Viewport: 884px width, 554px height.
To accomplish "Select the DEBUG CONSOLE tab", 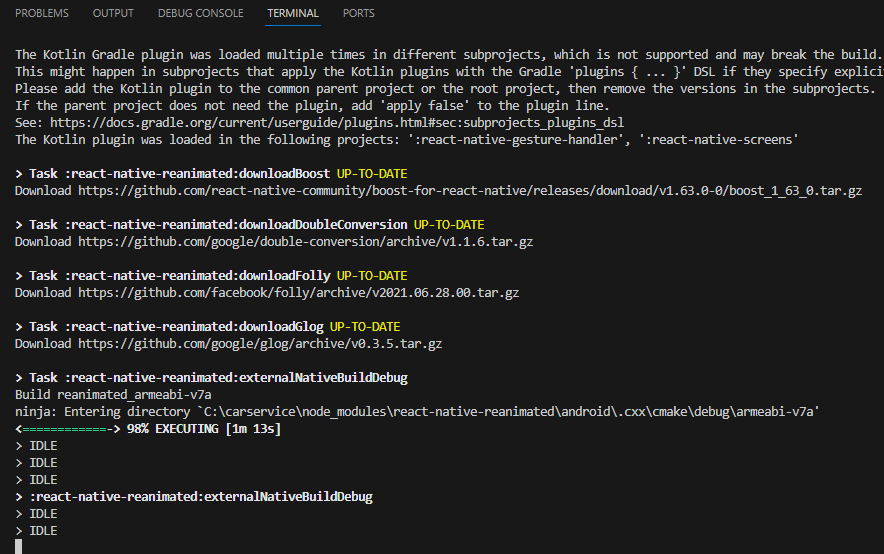I will [x=200, y=13].
